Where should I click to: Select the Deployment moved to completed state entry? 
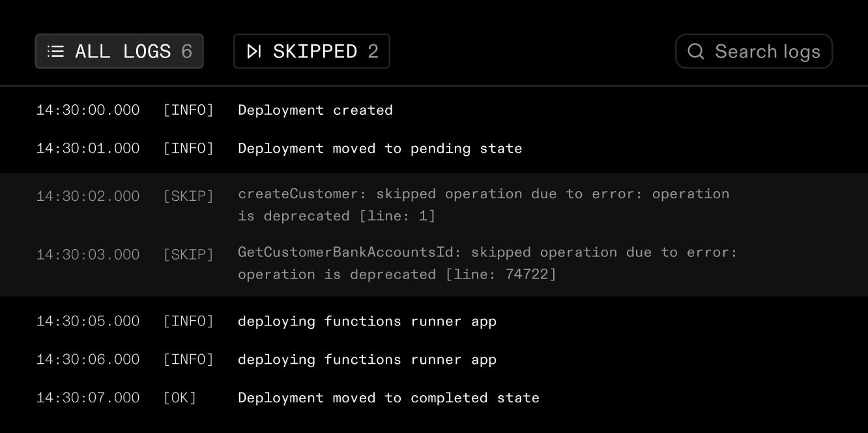tap(388, 397)
